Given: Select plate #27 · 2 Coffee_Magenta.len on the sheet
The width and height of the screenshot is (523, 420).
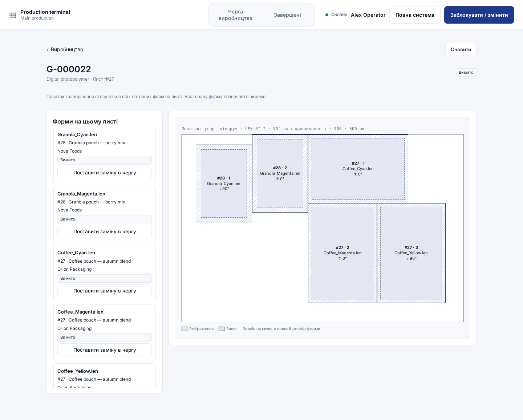Looking at the screenshot, I should [342, 253].
